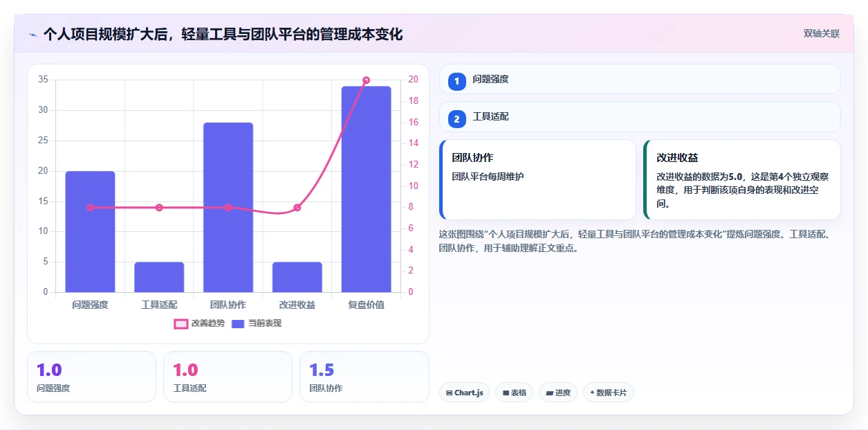Click the 进度 tag
The height and width of the screenshot is (430, 868).
558,393
